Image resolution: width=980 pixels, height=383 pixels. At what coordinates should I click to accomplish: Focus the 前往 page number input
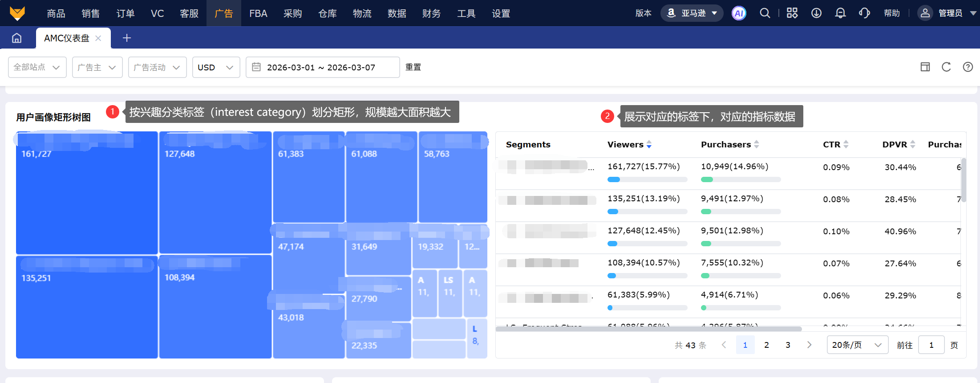click(x=931, y=345)
